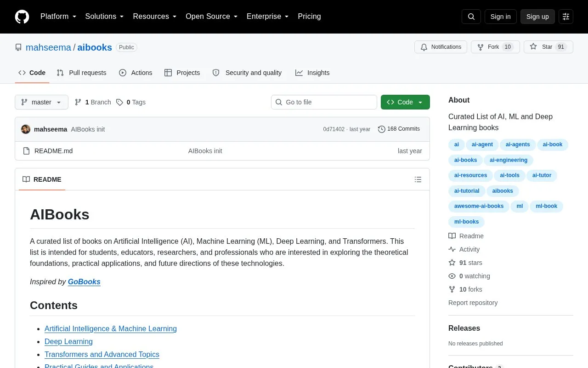
Task: Select the ai-engineering topic tag
Action: pyautogui.click(x=509, y=160)
